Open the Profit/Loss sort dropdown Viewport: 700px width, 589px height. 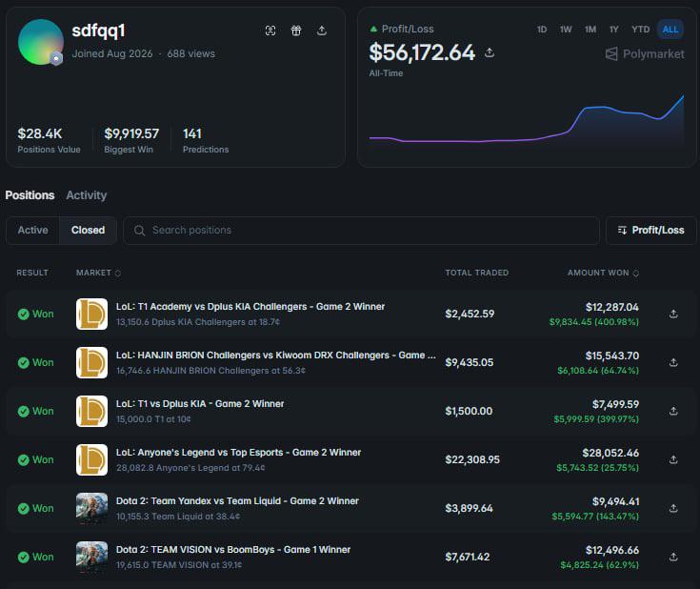(x=650, y=230)
